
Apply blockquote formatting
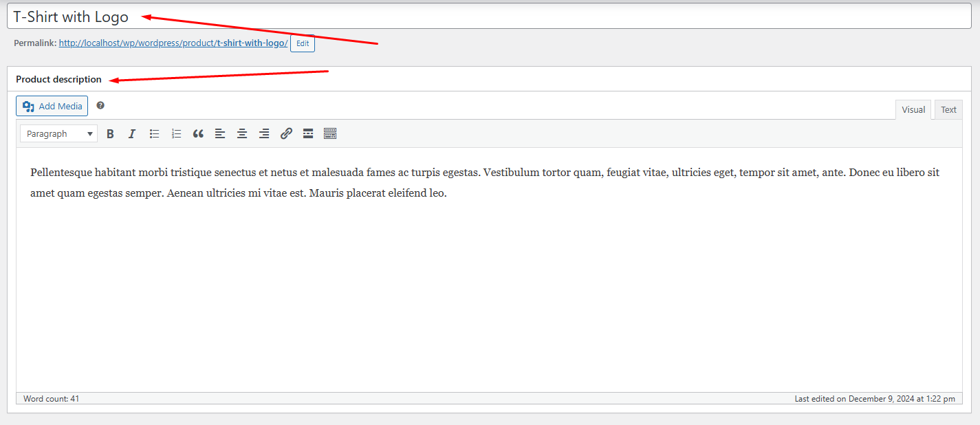(198, 134)
